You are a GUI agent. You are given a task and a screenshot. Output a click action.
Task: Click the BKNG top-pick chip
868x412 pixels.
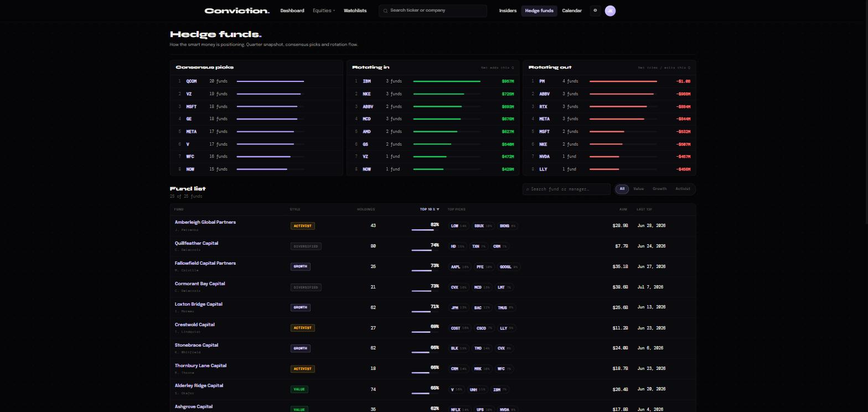click(x=508, y=226)
